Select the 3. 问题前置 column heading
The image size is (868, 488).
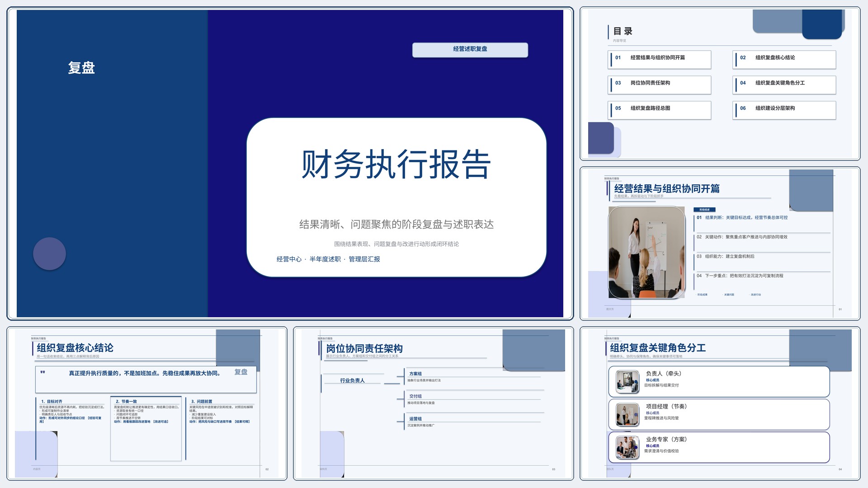(x=202, y=401)
